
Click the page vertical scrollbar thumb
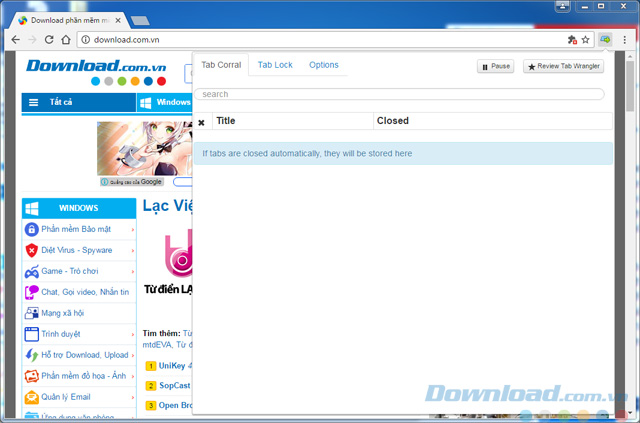(630, 86)
